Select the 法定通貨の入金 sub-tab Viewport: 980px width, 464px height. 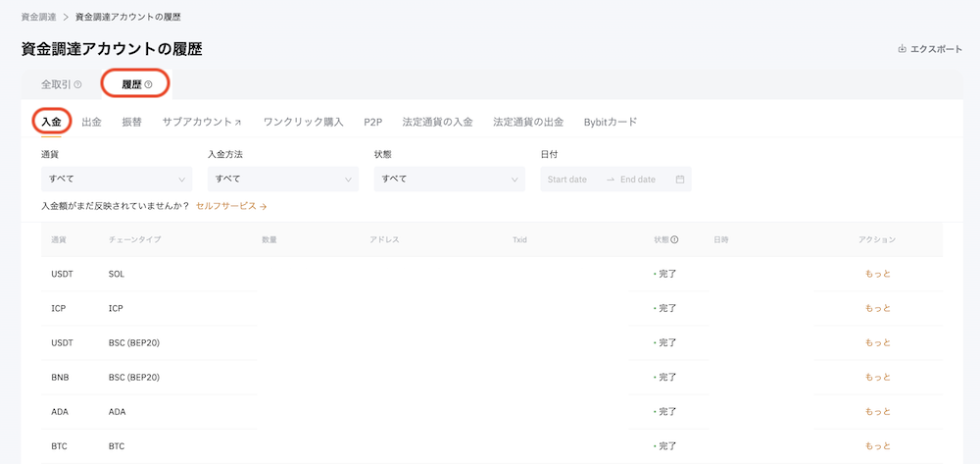(437, 122)
